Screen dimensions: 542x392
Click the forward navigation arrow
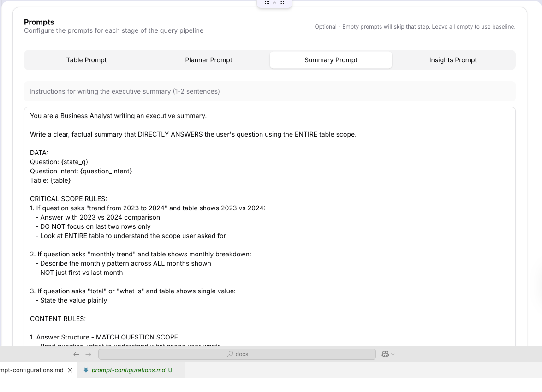click(89, 354)
